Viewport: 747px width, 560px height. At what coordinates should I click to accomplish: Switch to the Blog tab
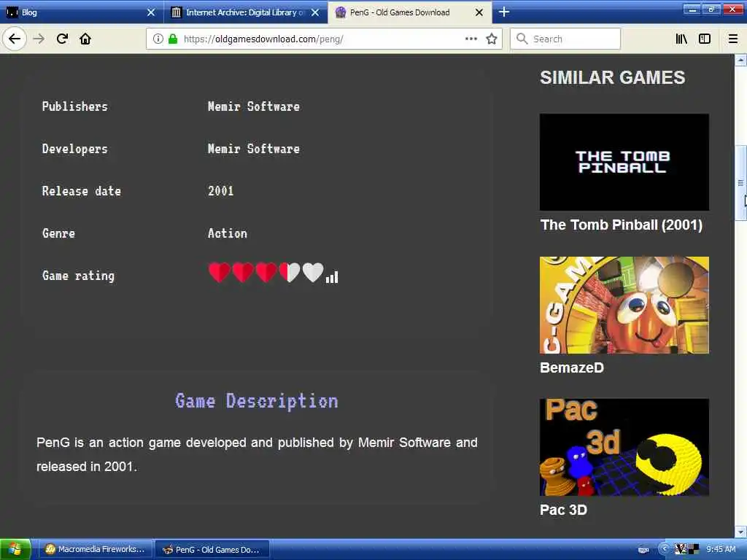coord(82,12)
